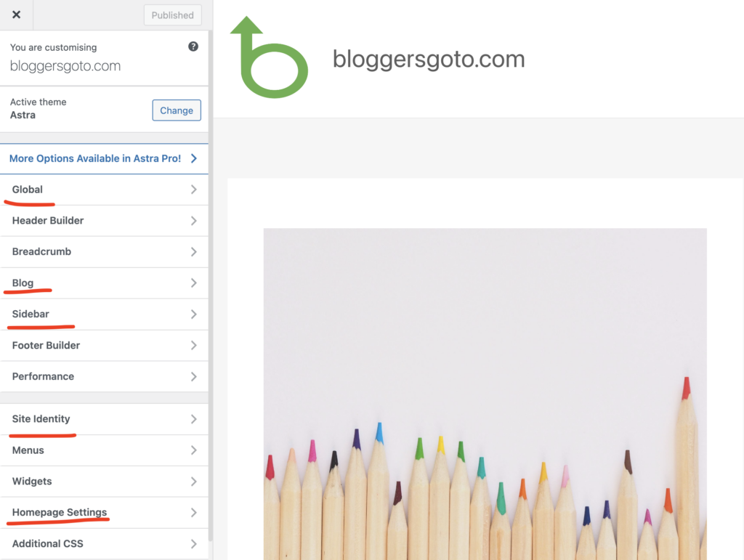
Task: Open Homepage Settings
Action: tap(104, 513)
